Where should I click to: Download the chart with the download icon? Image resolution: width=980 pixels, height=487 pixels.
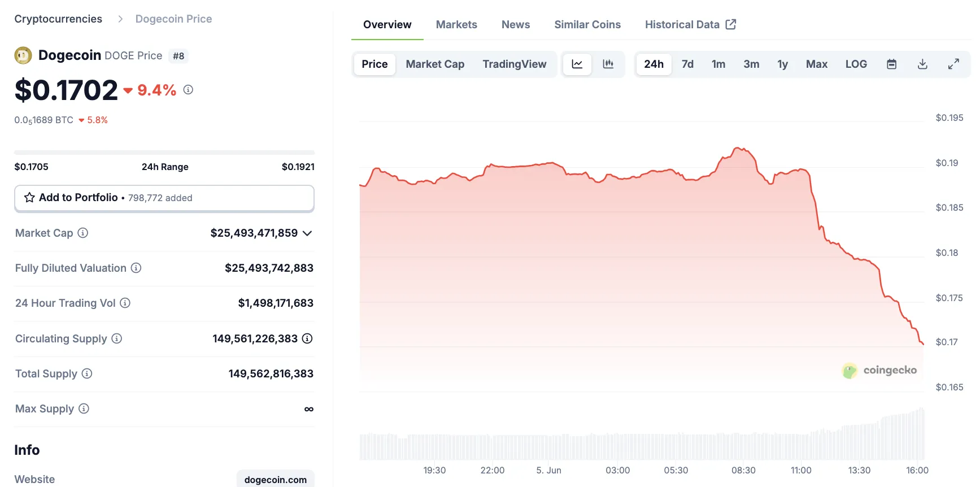coord(922,64)
